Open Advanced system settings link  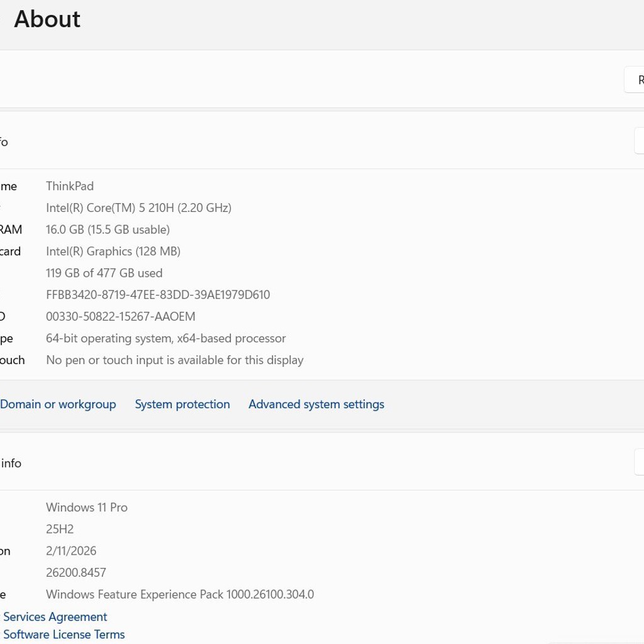click(316, 404)
